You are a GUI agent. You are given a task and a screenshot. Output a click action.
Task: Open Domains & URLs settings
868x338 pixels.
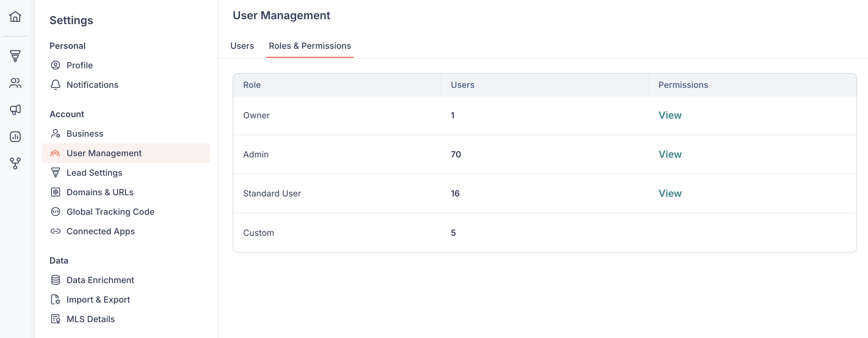pyautogui.click(x=126, y=192)
